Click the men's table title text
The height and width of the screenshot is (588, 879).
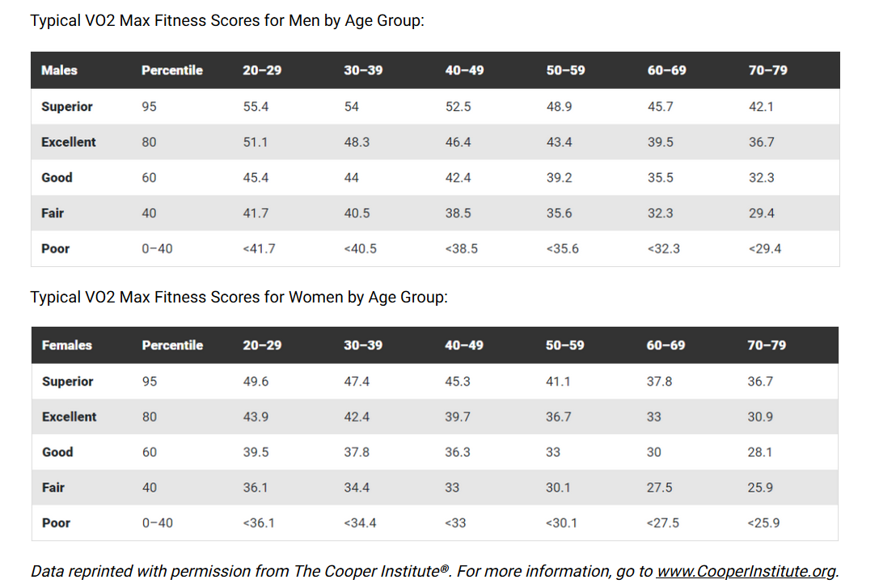pyautogui.click(x=227, y=21)
